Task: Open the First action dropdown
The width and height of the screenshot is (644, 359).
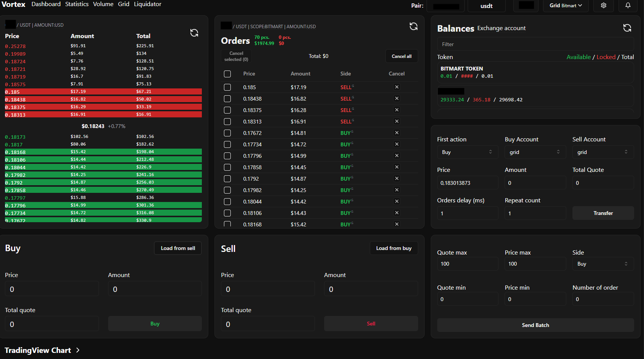Action: tap(467, 152)
